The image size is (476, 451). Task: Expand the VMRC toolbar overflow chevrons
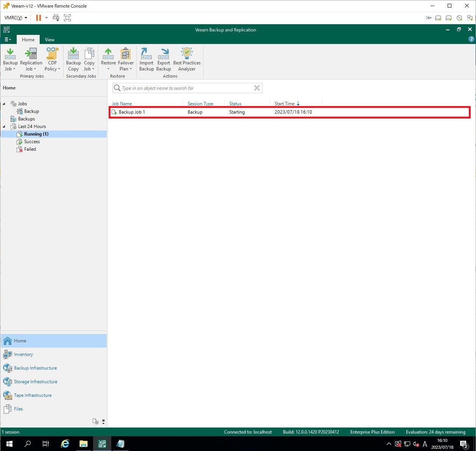428,18
